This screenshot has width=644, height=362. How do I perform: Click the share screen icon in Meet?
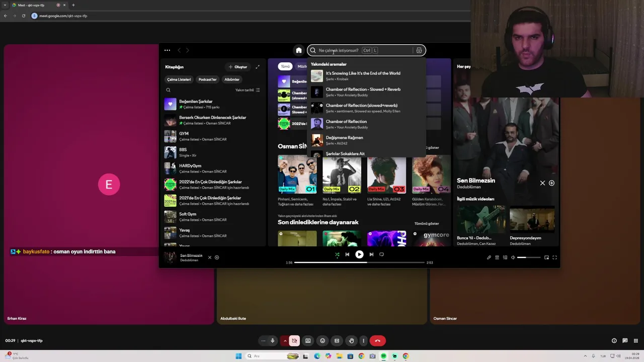pos(308,341)
